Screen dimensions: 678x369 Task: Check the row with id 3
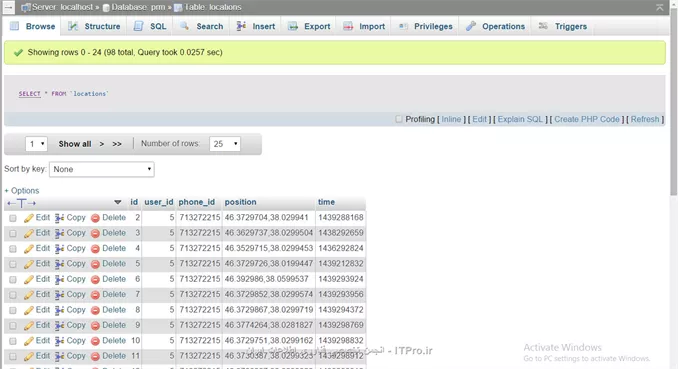(x=13, y=233)
